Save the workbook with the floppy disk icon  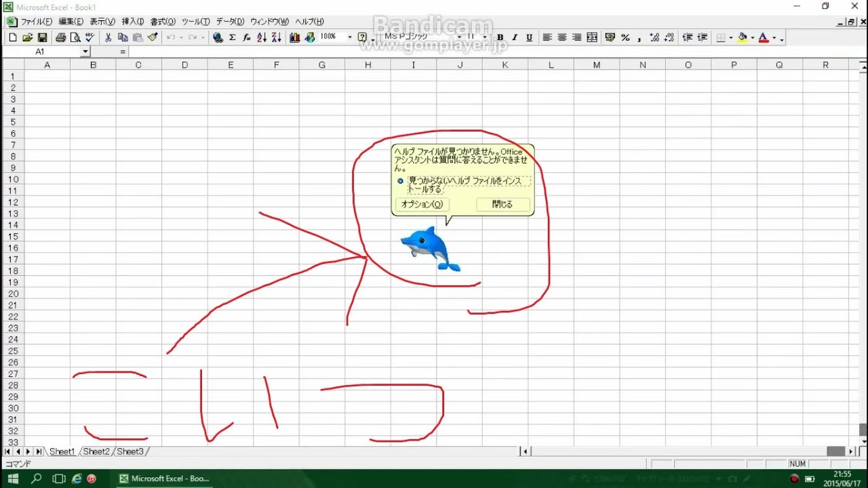(42, 38)
